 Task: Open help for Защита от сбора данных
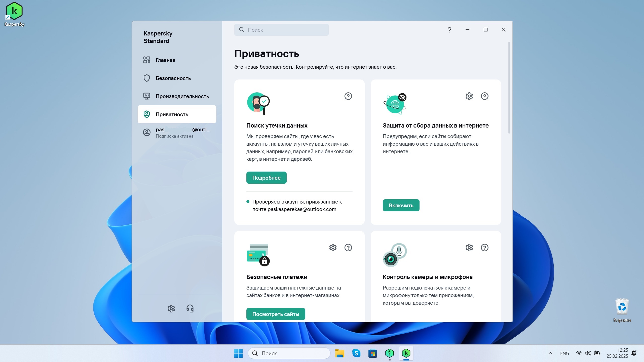484,96
